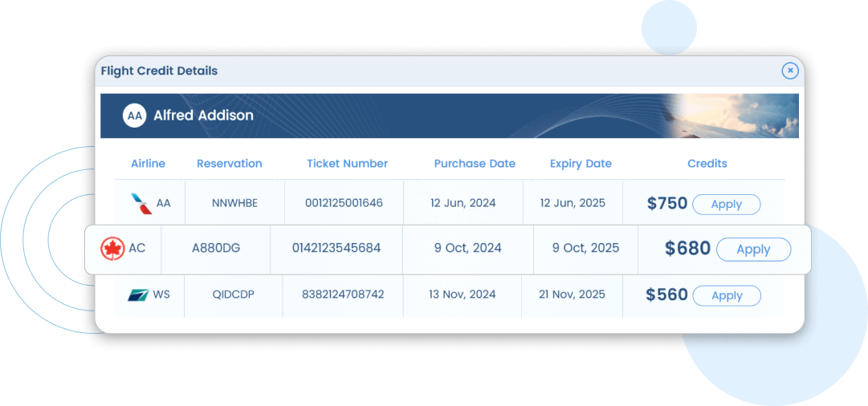Apply the $680 Air Canada credit
This screenshot has width=868, height=406.
[753, 250]
